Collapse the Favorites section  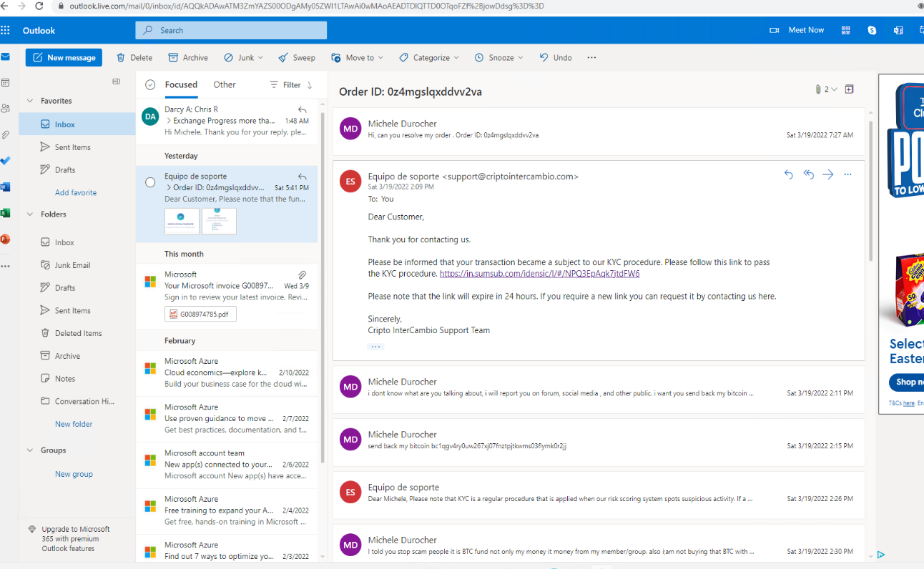(31, 101)
